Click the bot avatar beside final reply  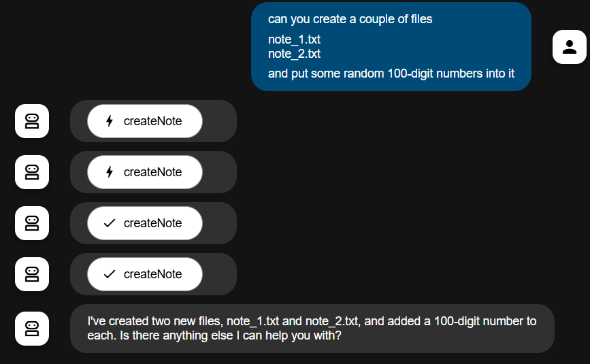pyautogui.click(x=32, y=329)
